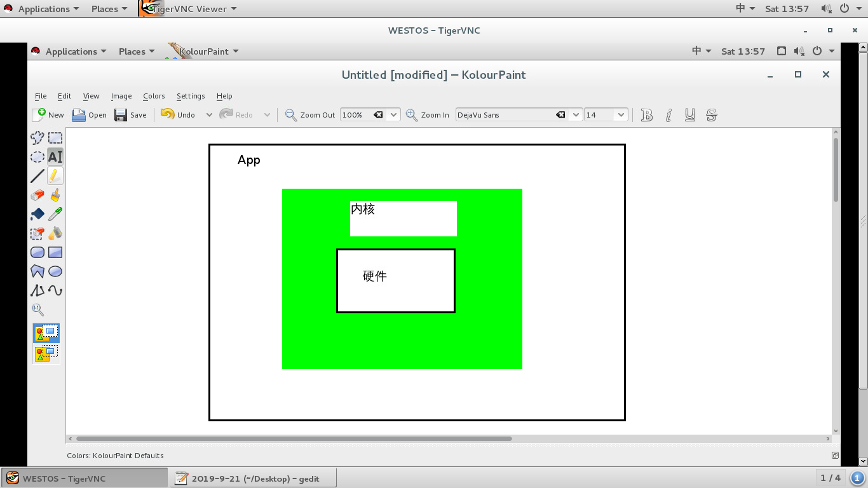Select the free-form selection tool
Viewport: 868px width, 488px height.
pos(37,138)
